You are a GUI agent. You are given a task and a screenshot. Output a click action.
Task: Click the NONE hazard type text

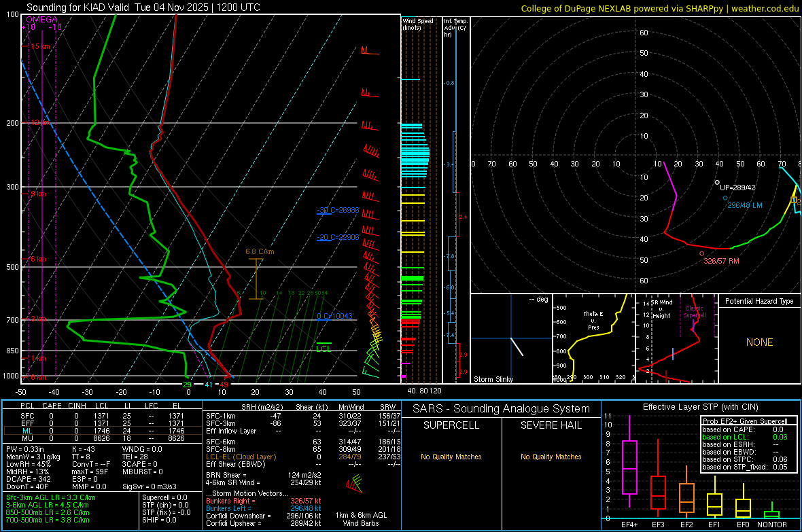coord(759,342)
